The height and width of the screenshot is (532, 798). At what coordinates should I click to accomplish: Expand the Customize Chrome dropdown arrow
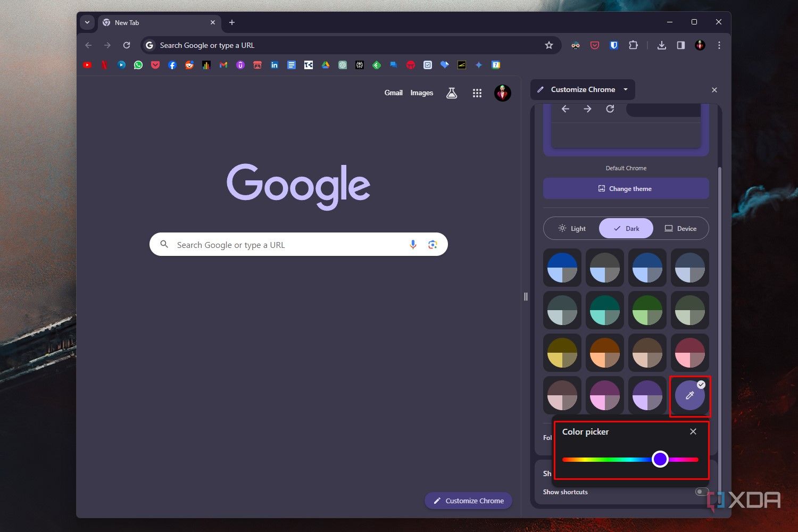point(626,89)
